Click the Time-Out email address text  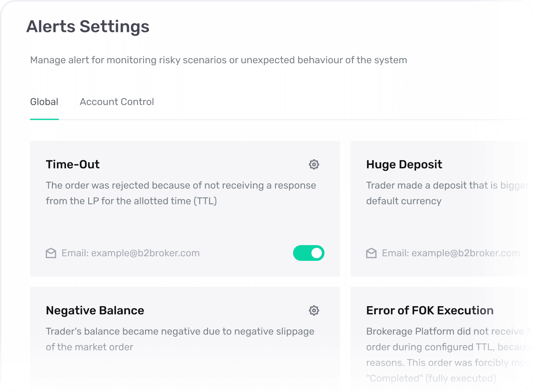click(131, 253)
